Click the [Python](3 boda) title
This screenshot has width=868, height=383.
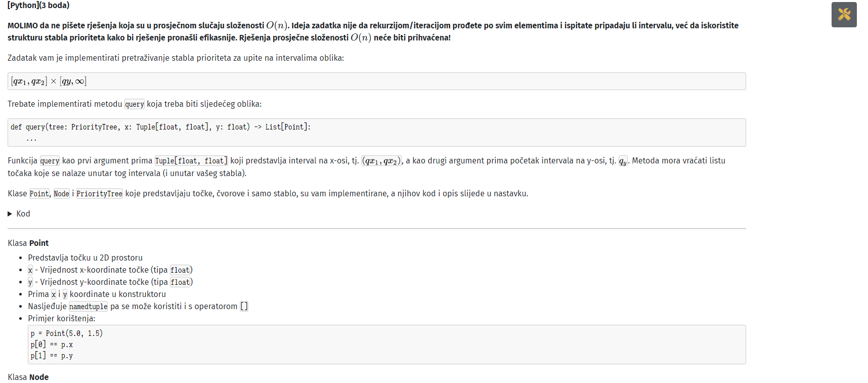(38, 6)
